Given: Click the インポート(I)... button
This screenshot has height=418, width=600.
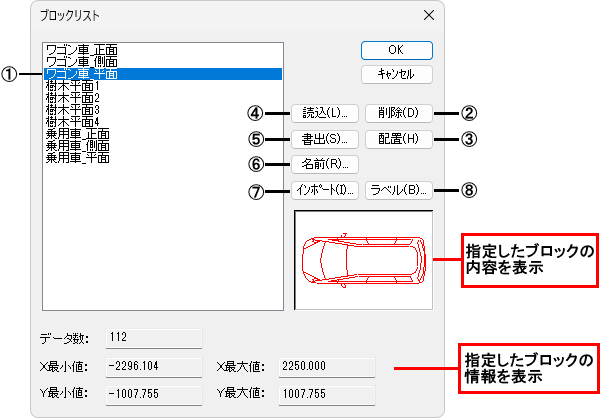Looking at the screenshot, I should (325, 190).
